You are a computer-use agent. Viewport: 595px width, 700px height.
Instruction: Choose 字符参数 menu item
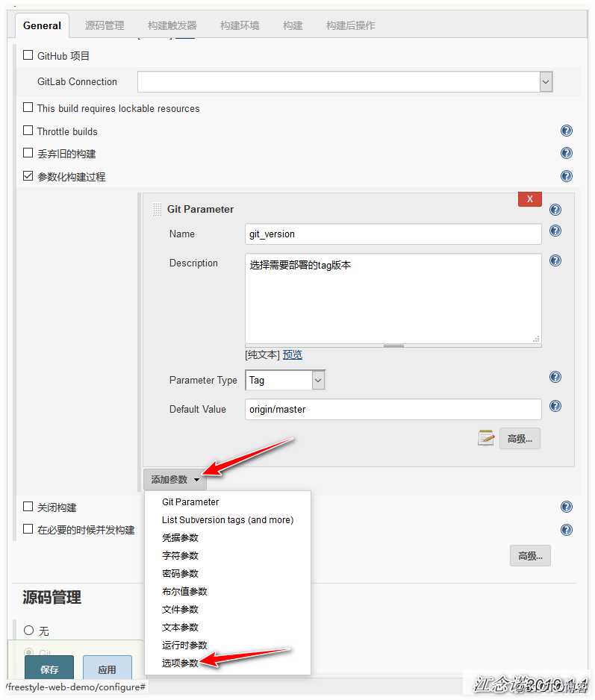tap(228, 556)
